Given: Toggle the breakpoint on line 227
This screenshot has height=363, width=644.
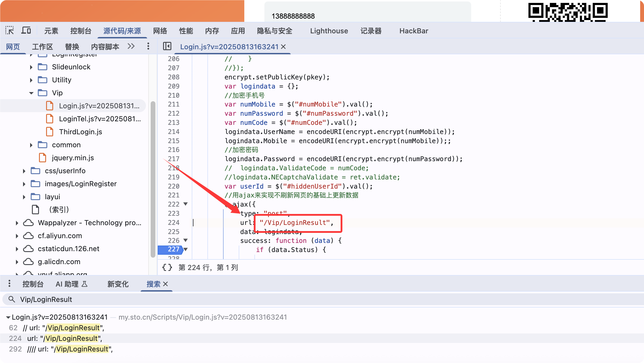Looking at the screenshot, I should [173, 249].
